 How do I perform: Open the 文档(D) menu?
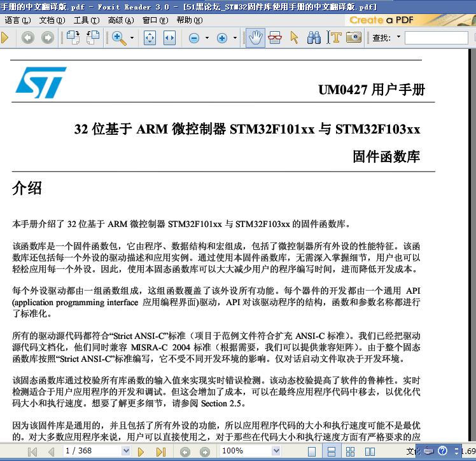tap(52, 20)
